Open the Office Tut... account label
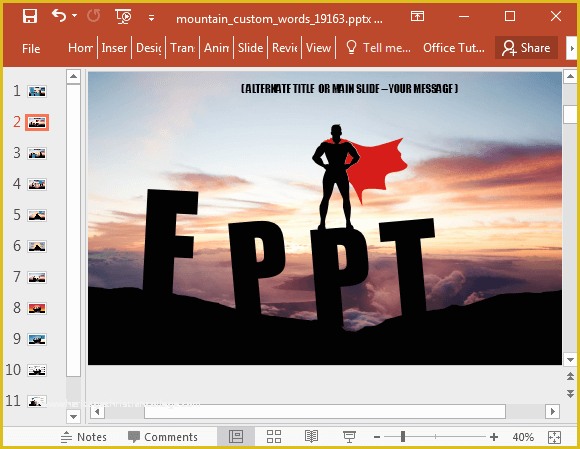This screenshot has width=580, height=449. 454,48
